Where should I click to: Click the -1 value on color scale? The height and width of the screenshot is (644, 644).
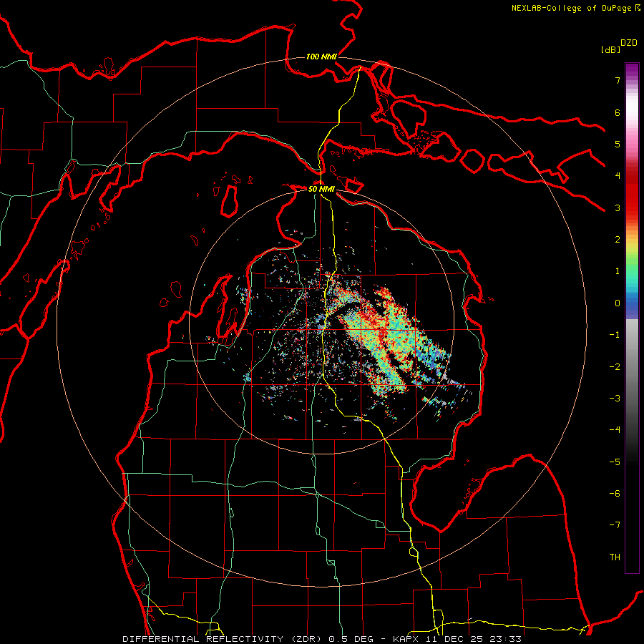click(615, 335)
